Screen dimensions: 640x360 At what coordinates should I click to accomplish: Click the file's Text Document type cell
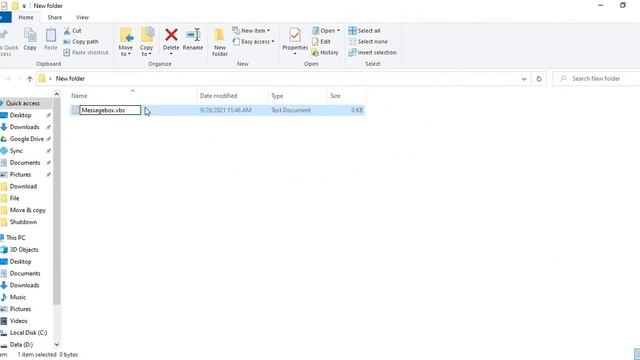(291, 110)
